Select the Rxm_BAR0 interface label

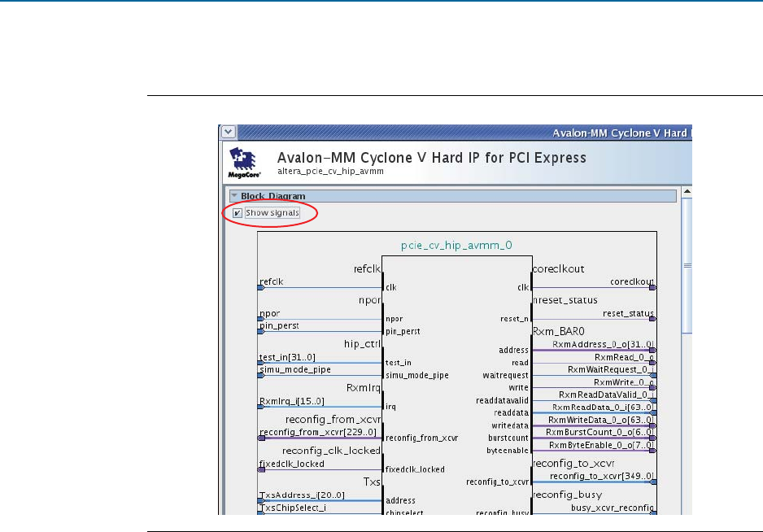pos(559,331)
